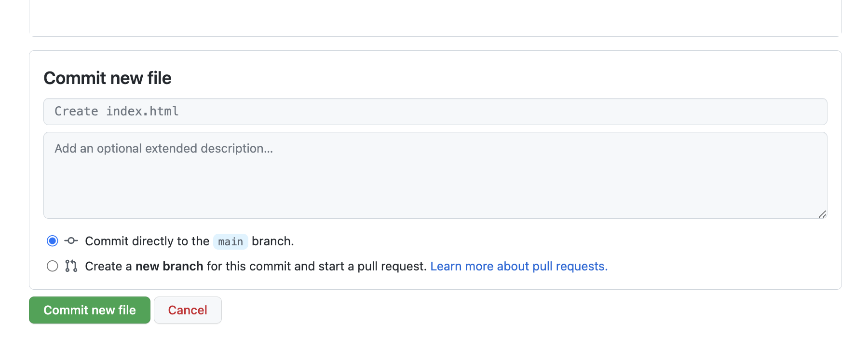Click the "Commit new file" heading
This screenshot has width=868, height=339.
coord(108,78)
